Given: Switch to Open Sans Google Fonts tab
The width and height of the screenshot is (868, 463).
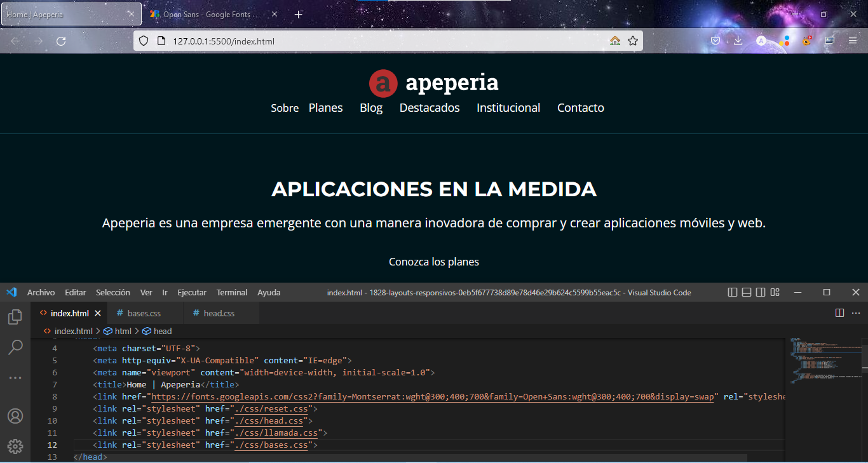Looking at the screenshot, I should (213, 14).
